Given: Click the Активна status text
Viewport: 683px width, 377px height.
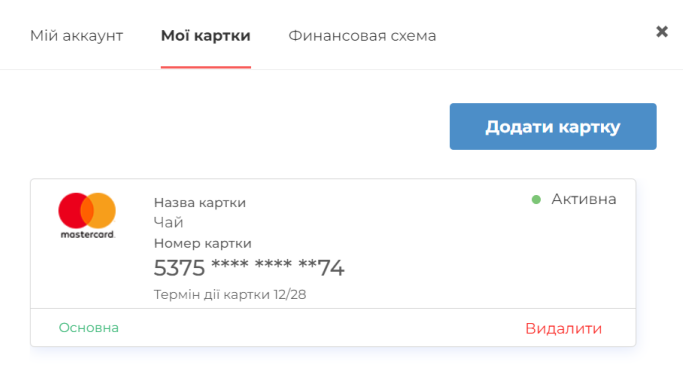Looking at the screenshot, I should point(584,199).
